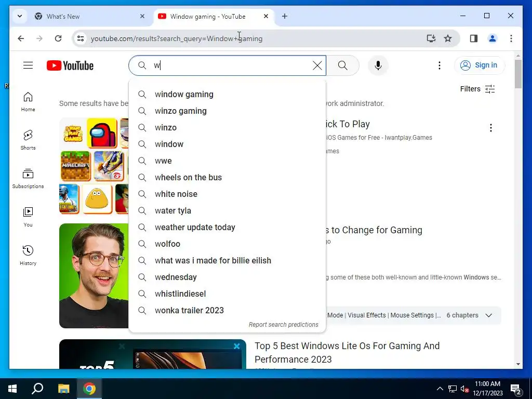This screenshot has height=399, width=532.
Task: Toggle the Chrome side panel
Action: click(x=474, y=38)
